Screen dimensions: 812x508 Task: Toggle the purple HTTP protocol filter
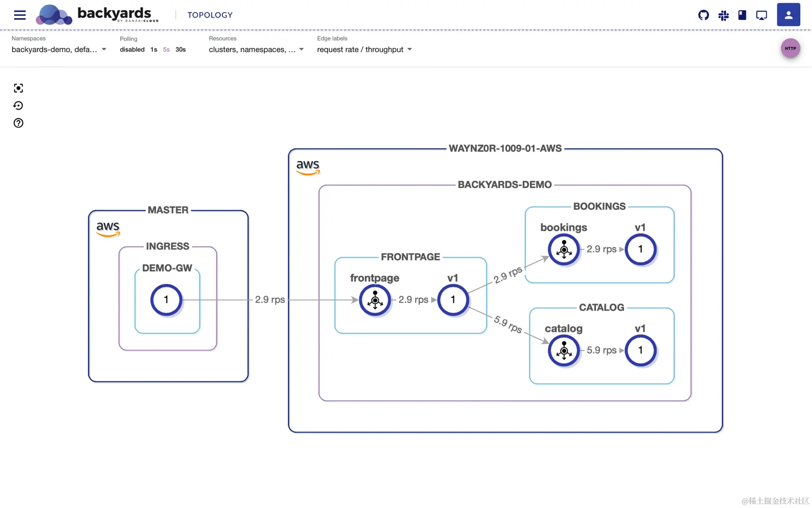click(790, 48)
